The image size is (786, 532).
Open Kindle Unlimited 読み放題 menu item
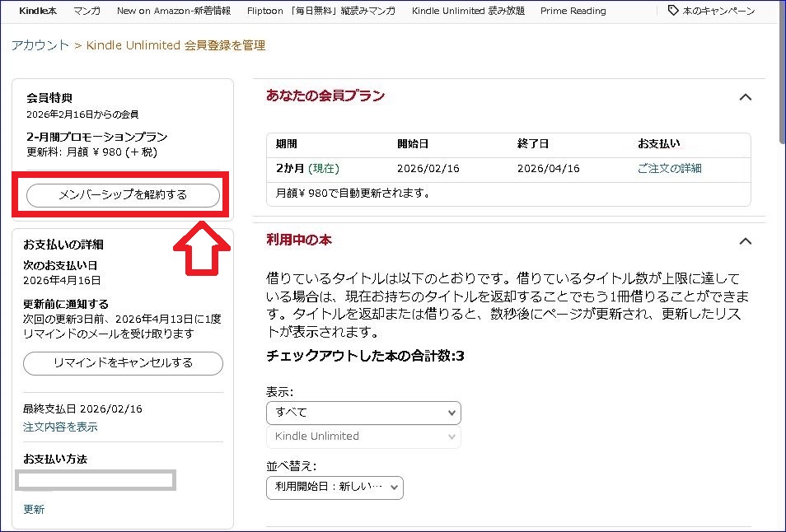coord(468,11)
